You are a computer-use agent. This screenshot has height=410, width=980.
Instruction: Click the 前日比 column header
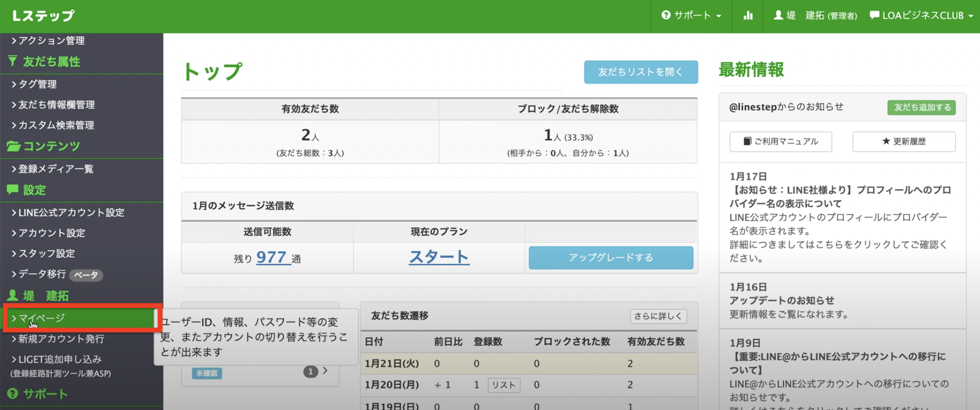tap(448, 342)
